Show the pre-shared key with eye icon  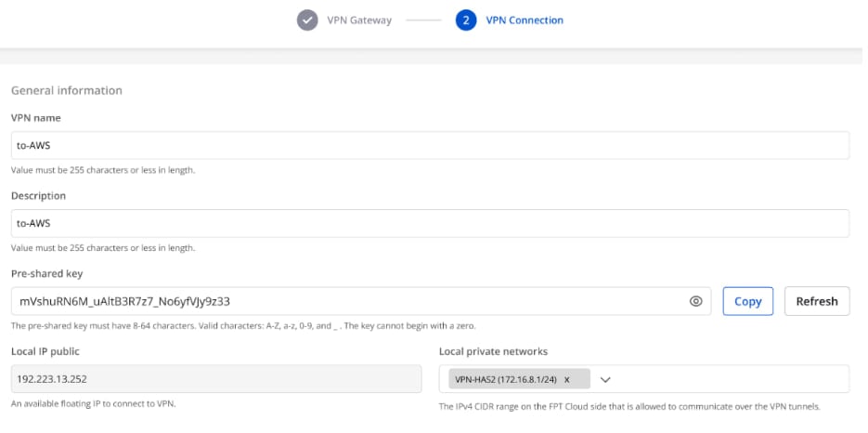point(695,301)
